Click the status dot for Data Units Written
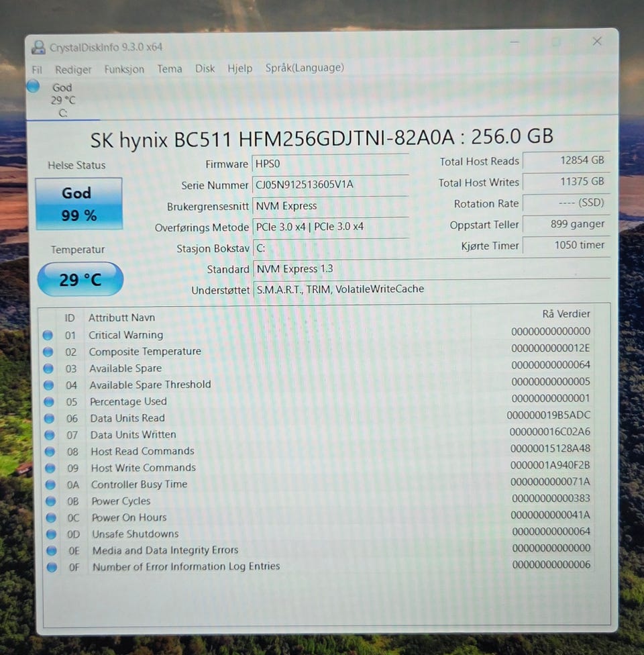This screenshot has width=644, height=655. click(x=49, y=435)
